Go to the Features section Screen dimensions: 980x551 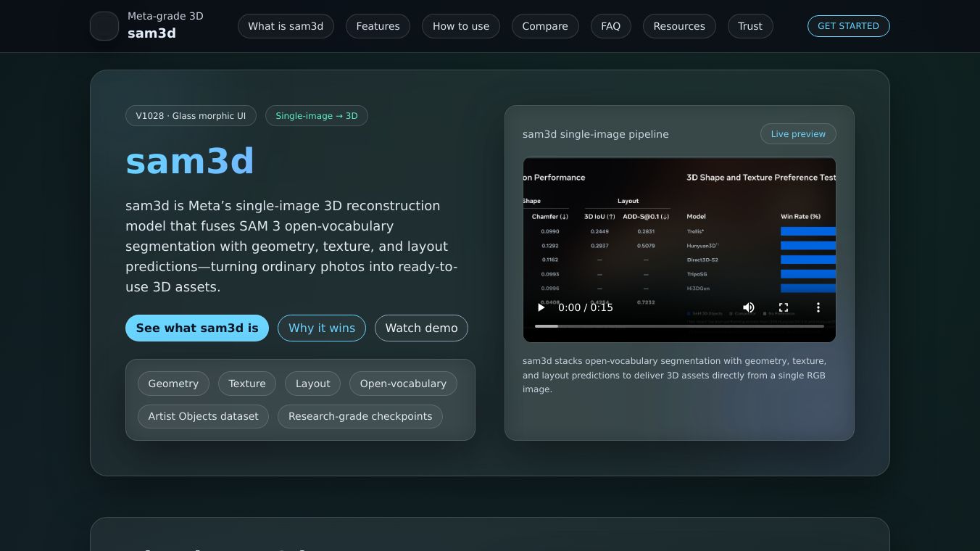coord(378,26)
